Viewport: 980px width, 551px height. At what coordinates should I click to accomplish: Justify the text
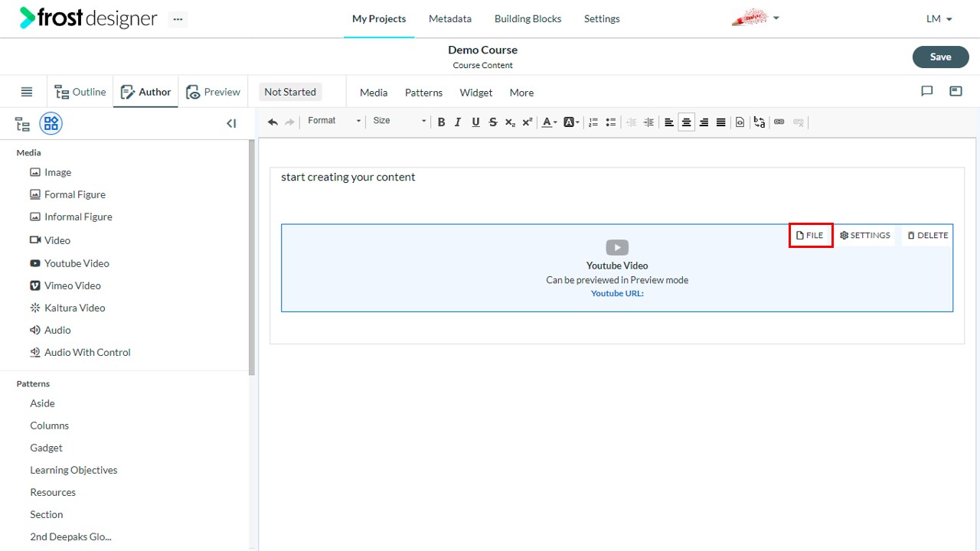(721, 122)
